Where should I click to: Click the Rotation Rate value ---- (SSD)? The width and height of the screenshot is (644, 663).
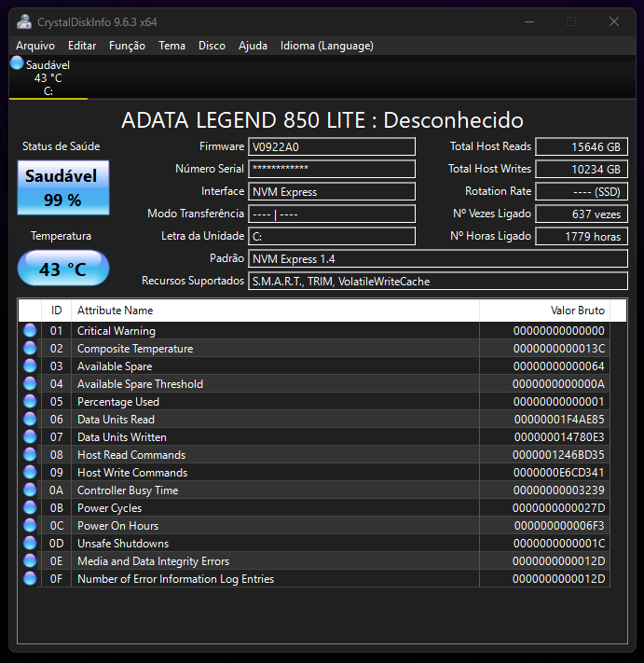point(582,191)
